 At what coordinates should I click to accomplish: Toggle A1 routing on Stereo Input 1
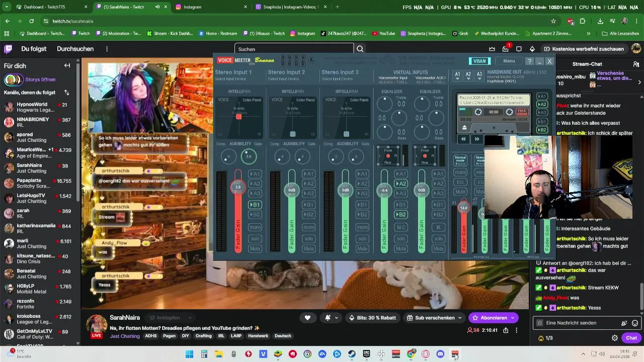point(255,174)
